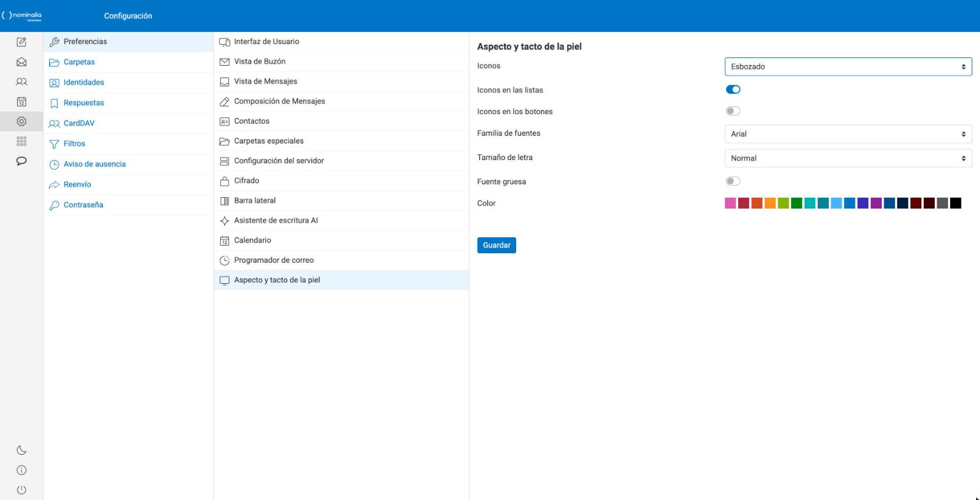Click the power logout icon
This screenshot has width=980, height=500.
[21, 490]
